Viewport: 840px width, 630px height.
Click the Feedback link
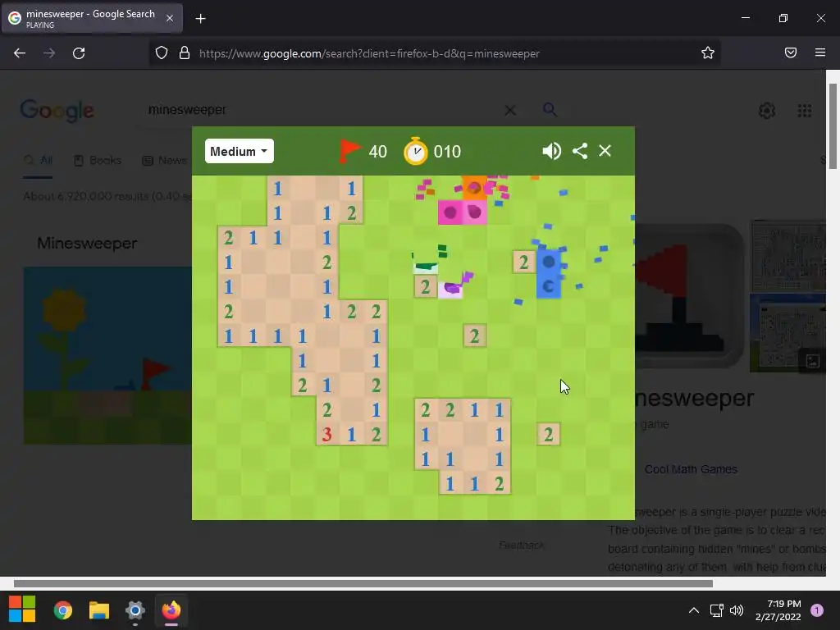pyautogui.click(x=521, y=545)
